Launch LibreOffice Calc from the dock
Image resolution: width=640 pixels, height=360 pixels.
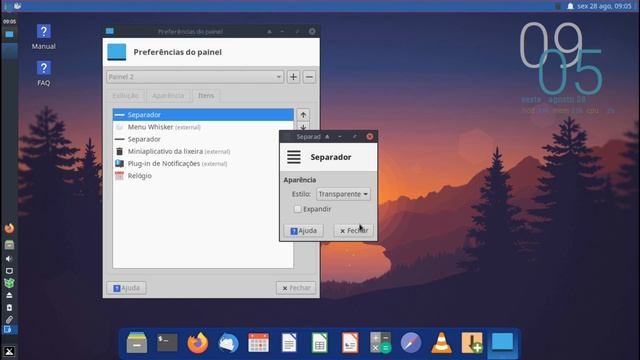click(320, 342)
